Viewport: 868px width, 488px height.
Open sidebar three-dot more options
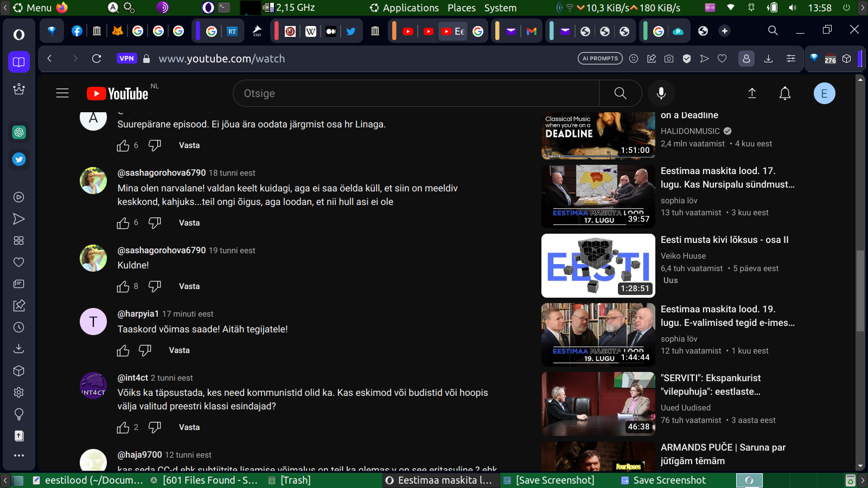coord(19,455)
